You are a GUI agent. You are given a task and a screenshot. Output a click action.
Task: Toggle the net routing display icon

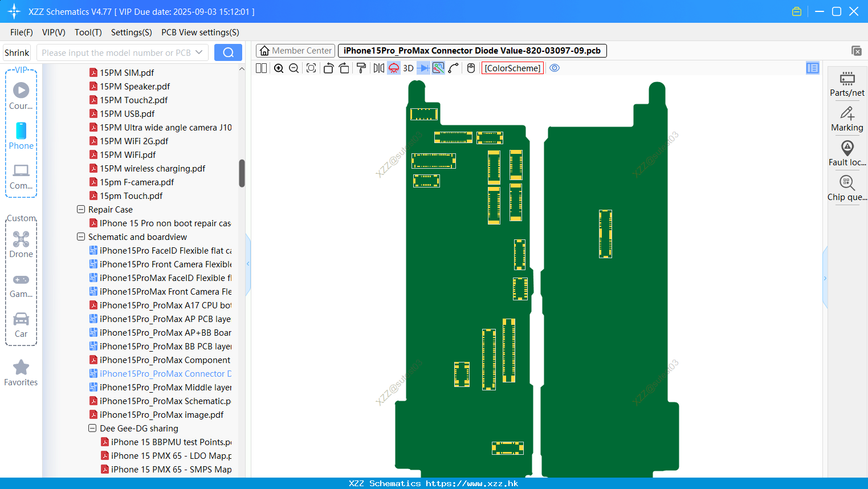[x=438, y=68]
